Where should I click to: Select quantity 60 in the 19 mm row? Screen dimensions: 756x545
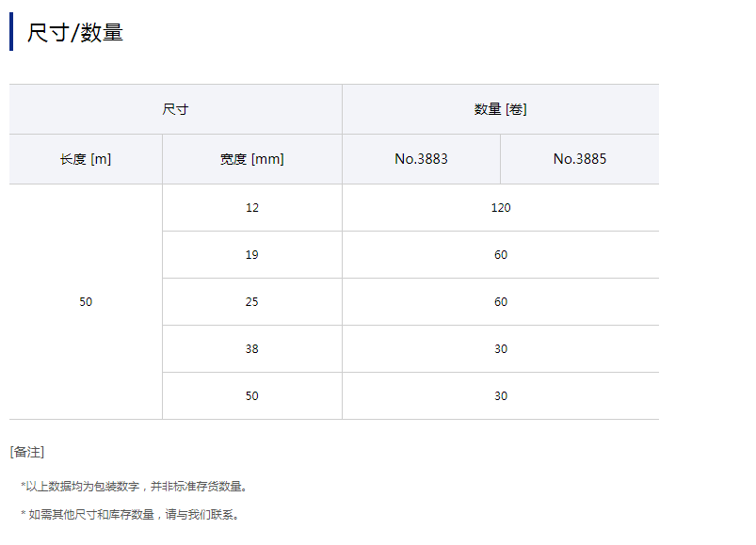click(x=500, y=255)
